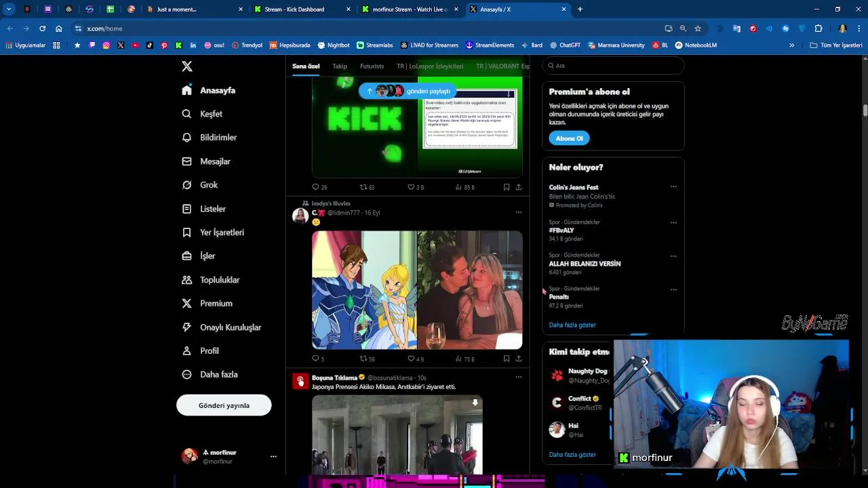
Task: Like the Kick post with 2 B likes
Action: tap(415, 187)
